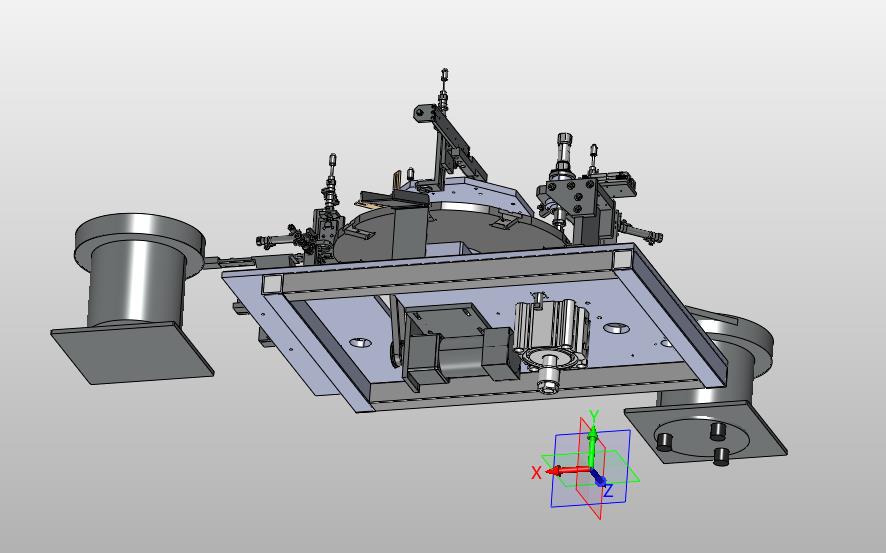Select the blue-outlined reference plane of triad
Screen dimensions: 886x553
tap(591, 468)
